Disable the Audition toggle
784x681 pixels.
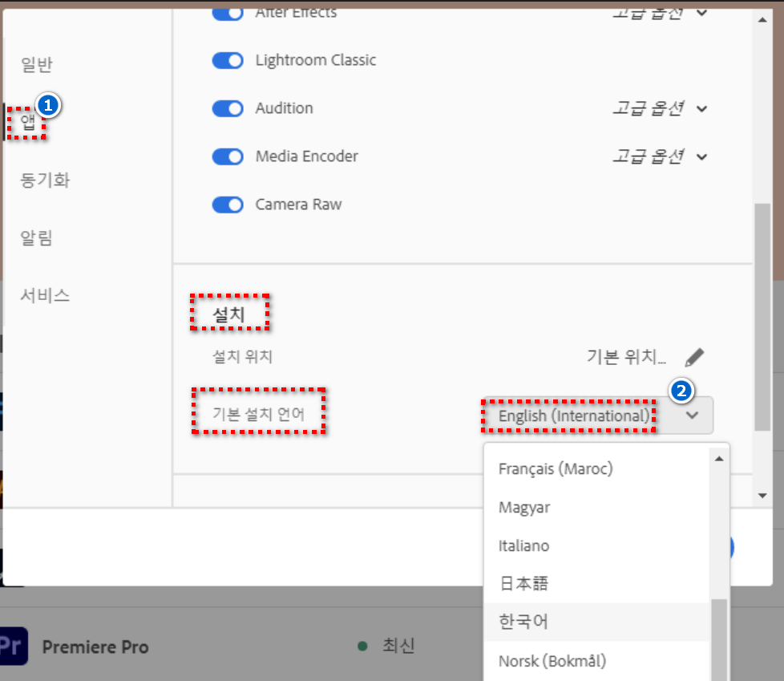228,109
